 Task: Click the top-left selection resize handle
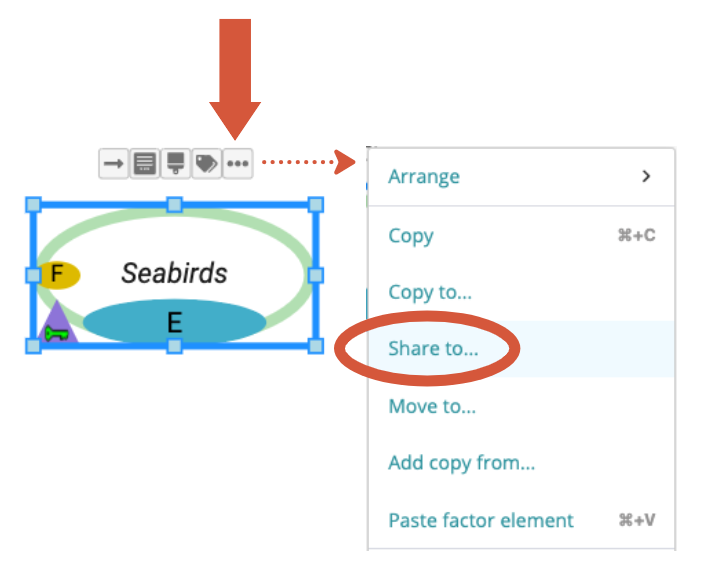point(33,205)
